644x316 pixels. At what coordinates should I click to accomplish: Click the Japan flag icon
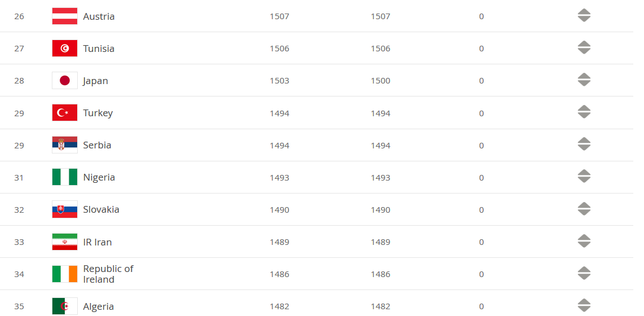tap(65, 81)
